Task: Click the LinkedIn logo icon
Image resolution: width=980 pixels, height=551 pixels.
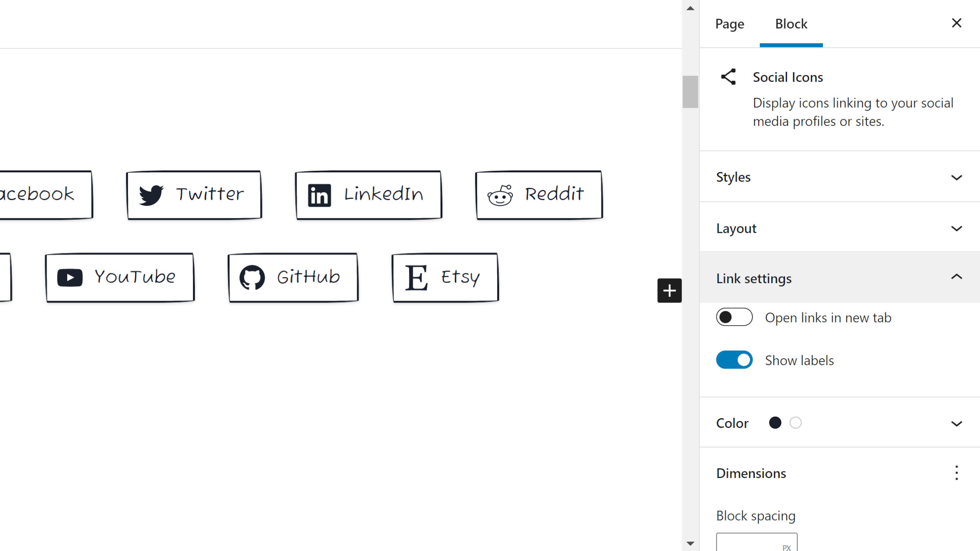Action: (x=319, y=196)
